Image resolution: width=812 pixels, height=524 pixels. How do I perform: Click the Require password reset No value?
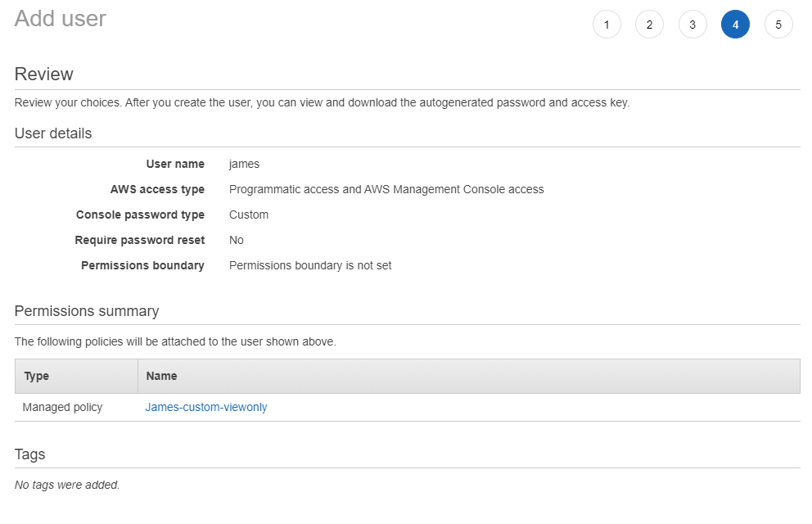click(x=237, y=240)
